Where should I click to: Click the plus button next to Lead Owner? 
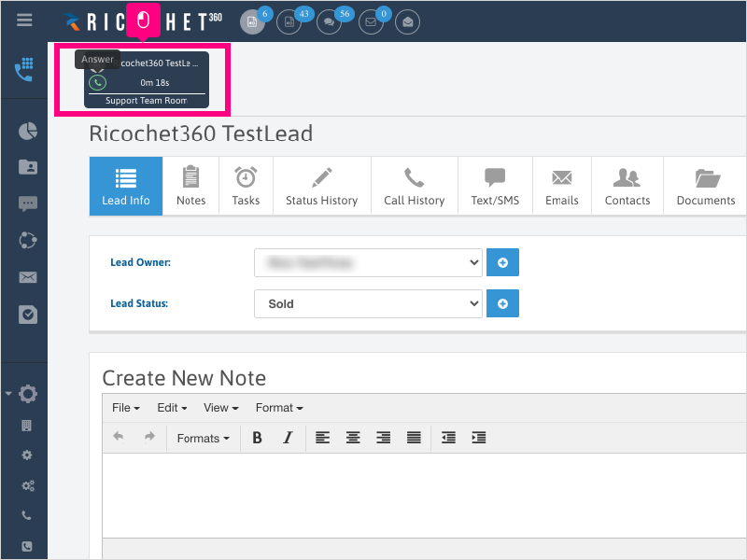(502, 262)
